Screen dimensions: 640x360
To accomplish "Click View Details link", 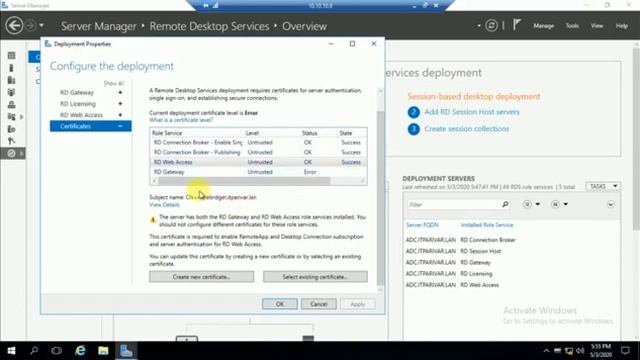I will tap(164, 204).
